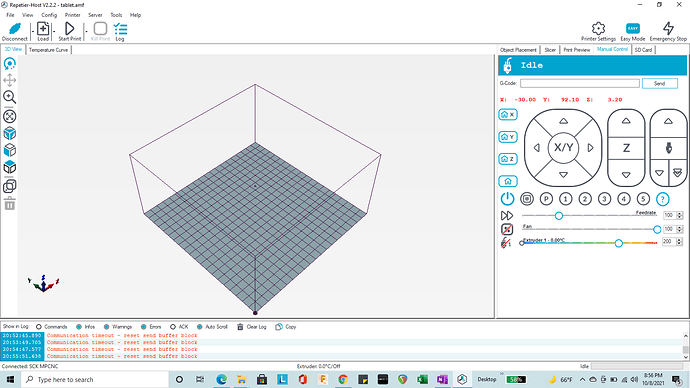Home all axes

(508, 181)
